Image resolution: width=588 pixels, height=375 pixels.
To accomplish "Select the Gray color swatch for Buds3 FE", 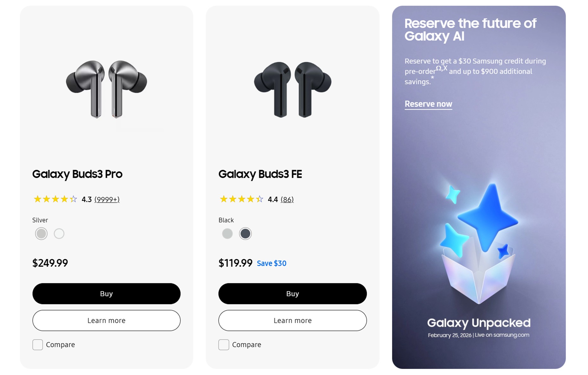I will [x=227, y=233].
